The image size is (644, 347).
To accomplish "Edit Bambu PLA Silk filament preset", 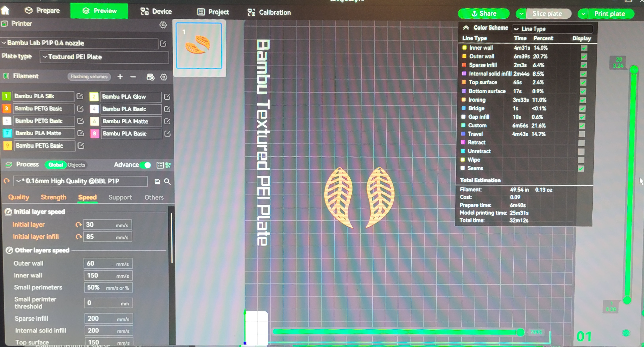I will [x=80, y=96].
